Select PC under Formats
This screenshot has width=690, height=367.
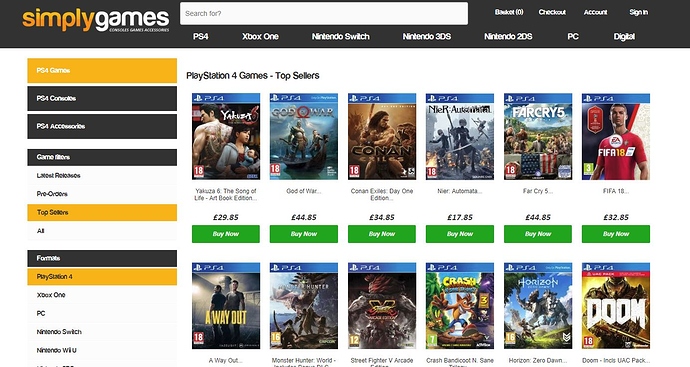tap(102, 314)
